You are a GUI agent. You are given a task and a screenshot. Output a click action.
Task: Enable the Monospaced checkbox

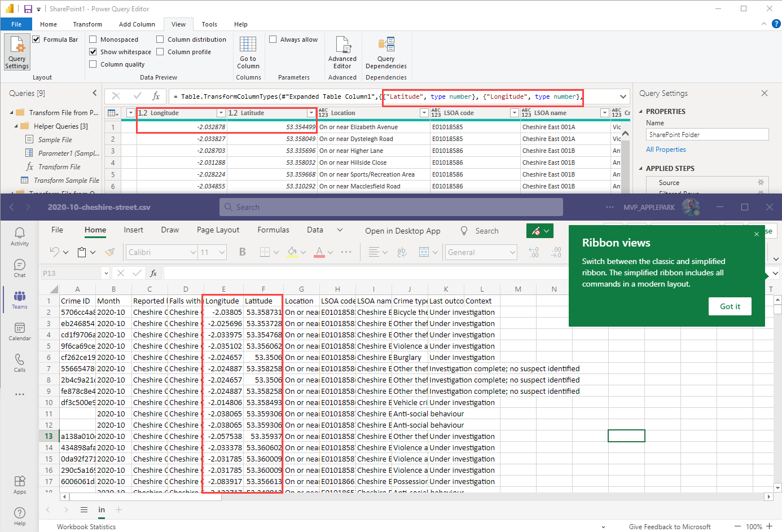pyautogui.click(x=93, y=39)
